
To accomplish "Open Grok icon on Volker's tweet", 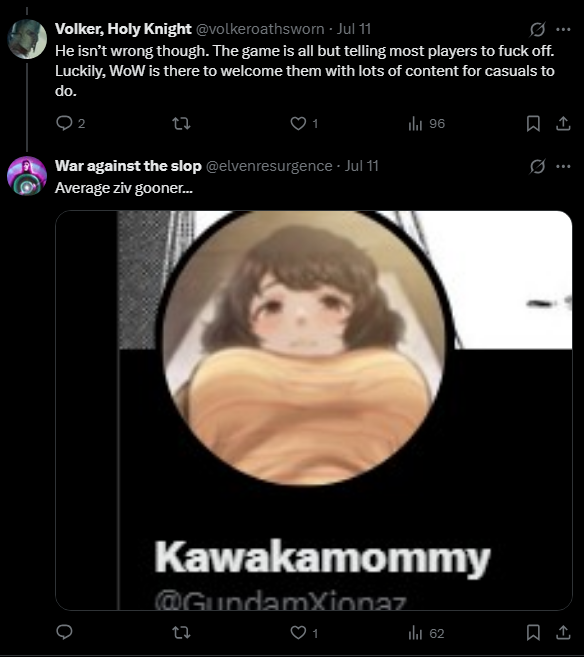I will tap(537, 29).
